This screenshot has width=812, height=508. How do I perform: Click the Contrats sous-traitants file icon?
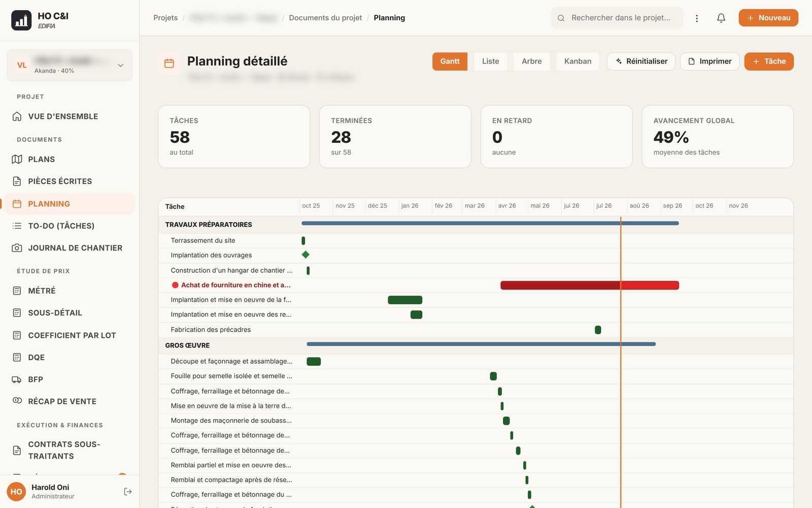17,450
